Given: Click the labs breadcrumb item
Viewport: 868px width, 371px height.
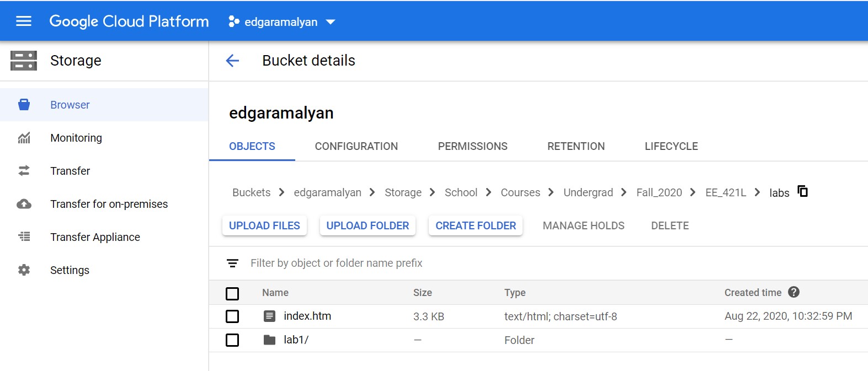Looking at the screenshot, I should 779,193.
